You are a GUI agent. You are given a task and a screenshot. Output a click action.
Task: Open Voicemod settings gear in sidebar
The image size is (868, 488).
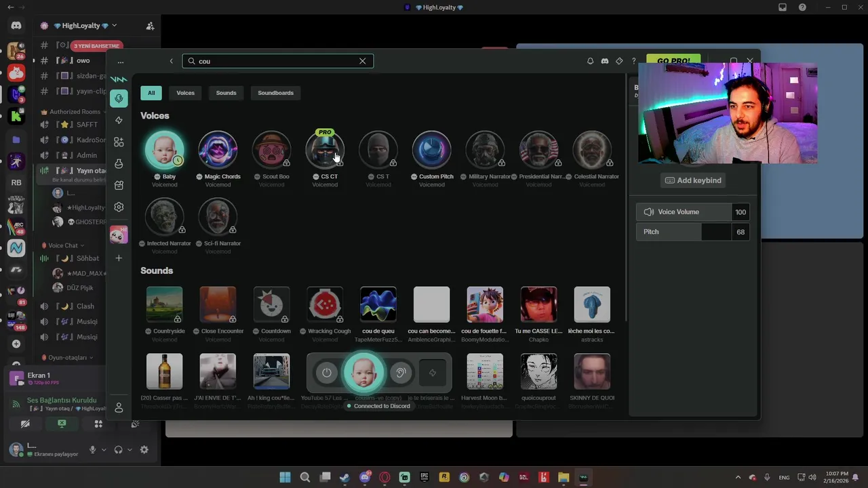pyautogui.click(x=119, y=207)
